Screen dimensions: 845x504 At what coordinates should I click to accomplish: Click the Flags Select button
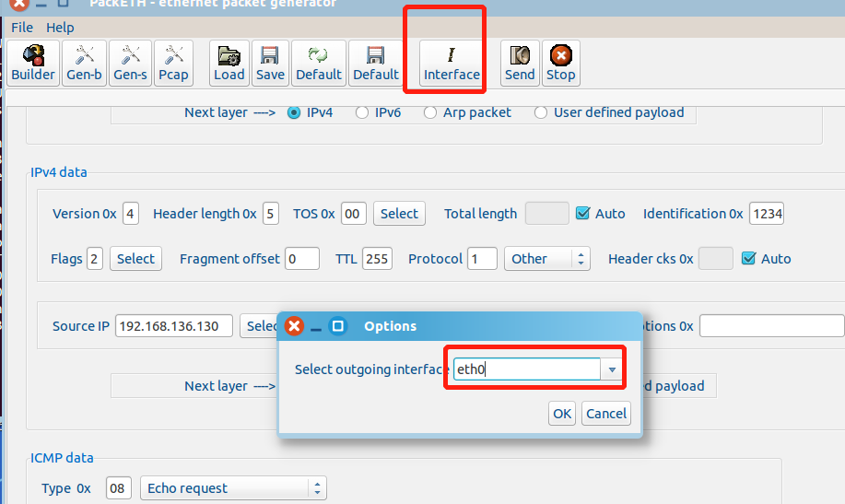135,259
